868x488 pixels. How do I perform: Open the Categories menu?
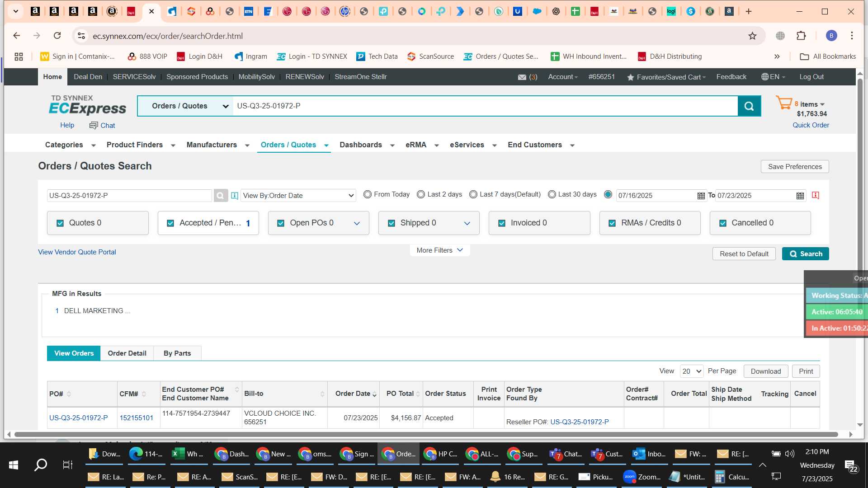click(70, 145)
